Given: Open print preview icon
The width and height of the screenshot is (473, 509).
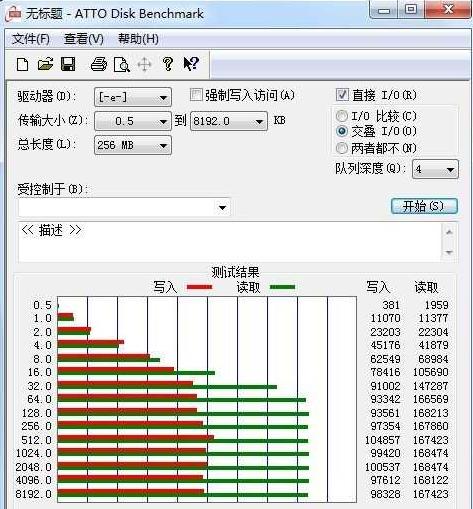Looking at the screenshot, I should [x=122, y=64].
